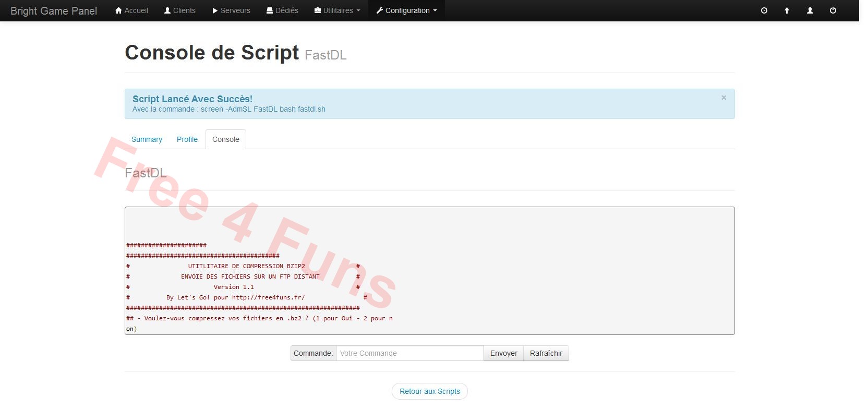Screen dimensions: 868x409
Task: Dismiss the success alert with the X
Action: click(x=724, y=98)
